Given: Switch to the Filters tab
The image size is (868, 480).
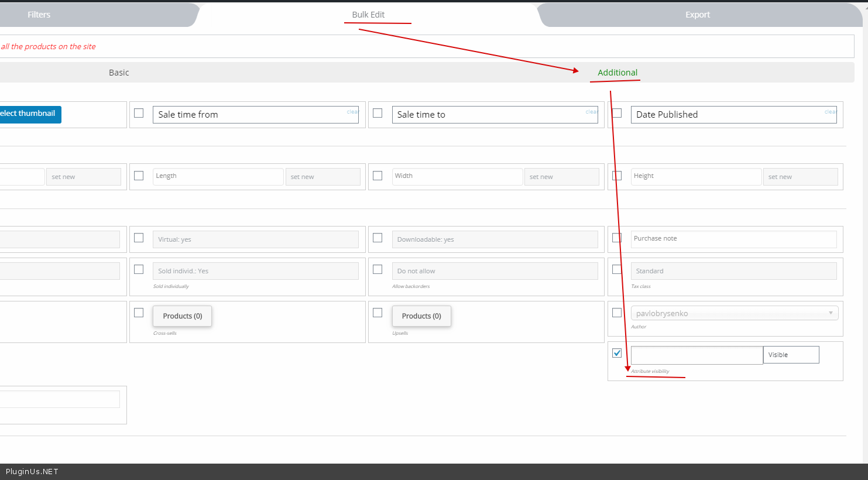Looking at the screenshot, I should pyautogui.click(x=39, y=15).
